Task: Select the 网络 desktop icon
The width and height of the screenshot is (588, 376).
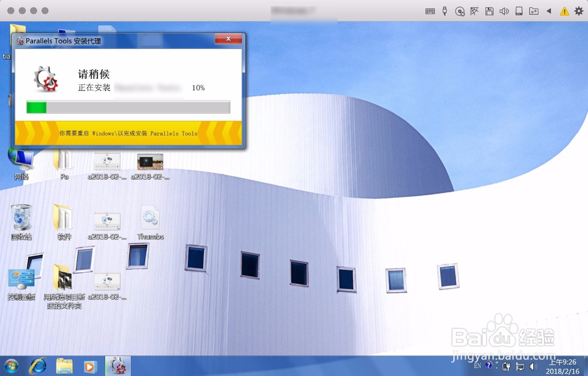Action: coord(21,164)
